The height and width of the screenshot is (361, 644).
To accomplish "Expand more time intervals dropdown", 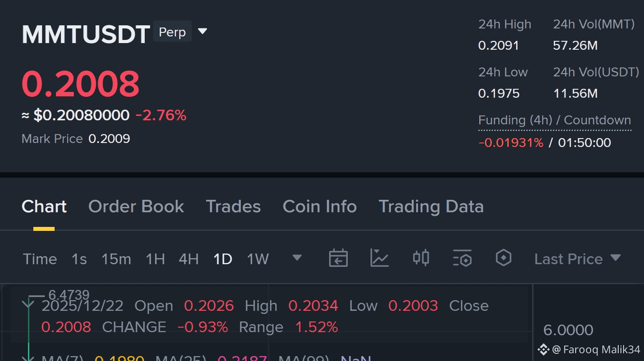I will click(x=297, y=258).
